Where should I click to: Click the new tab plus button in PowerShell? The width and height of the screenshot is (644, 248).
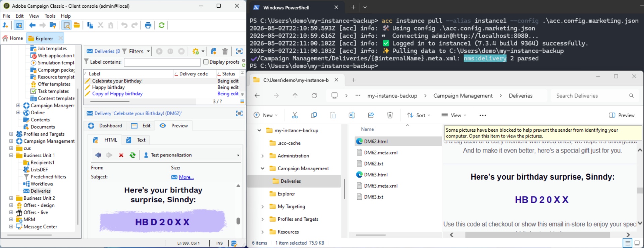353,7
